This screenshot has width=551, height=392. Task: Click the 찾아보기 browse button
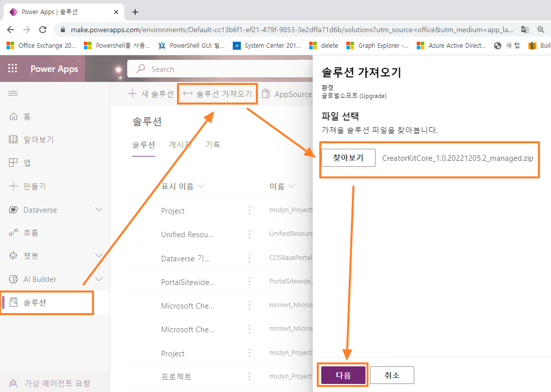pos(348,158)
